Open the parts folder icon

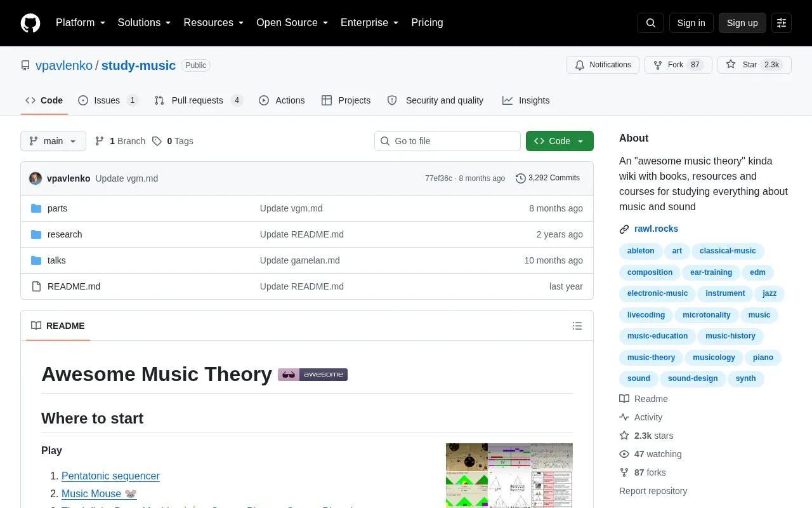pos(36,208)
